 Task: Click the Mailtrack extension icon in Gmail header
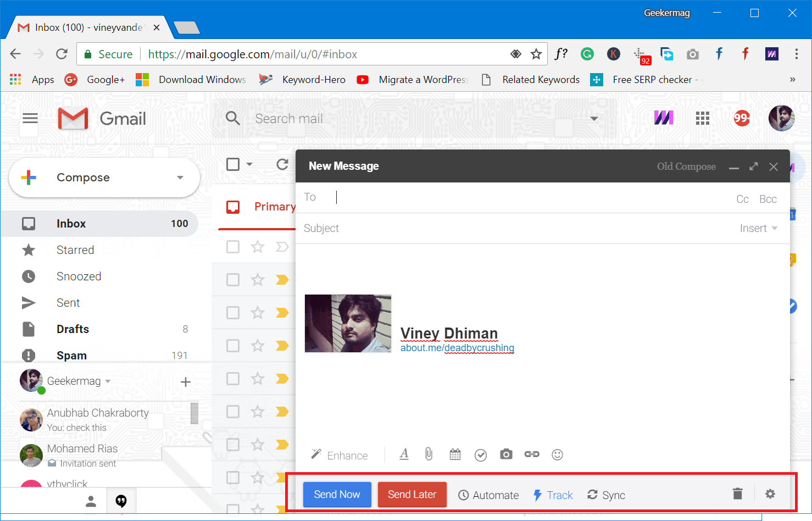tap(664, 118)
